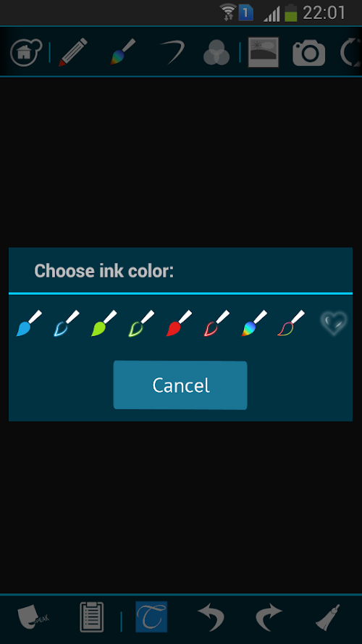Toggle the highlighted text T tool
Viewport: 362px width, 644px height.
click(151, 617)
